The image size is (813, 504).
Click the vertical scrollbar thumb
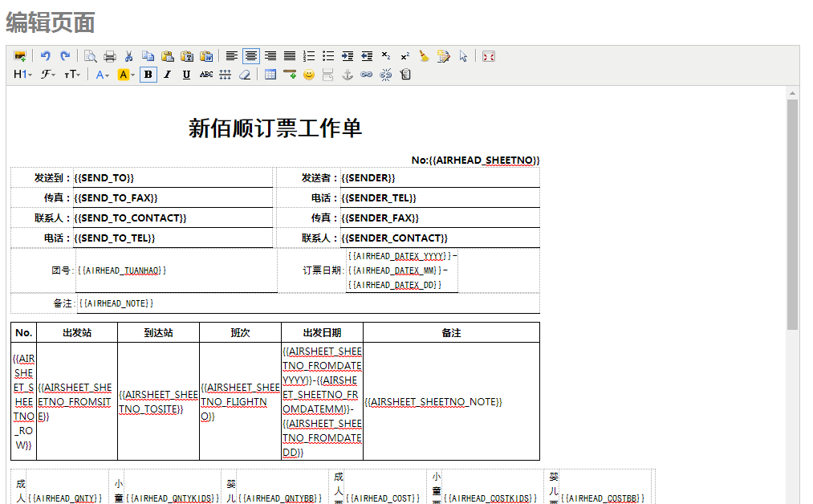pyautogui.click(x=792, y=214)
